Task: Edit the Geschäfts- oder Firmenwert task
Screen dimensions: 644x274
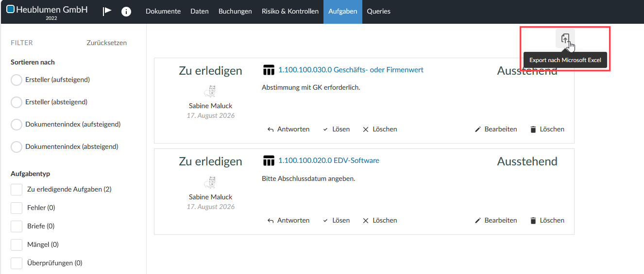Action: 496,129
